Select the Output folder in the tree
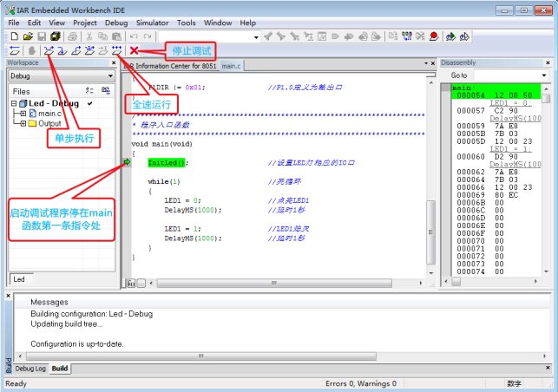 click(49, 123)
